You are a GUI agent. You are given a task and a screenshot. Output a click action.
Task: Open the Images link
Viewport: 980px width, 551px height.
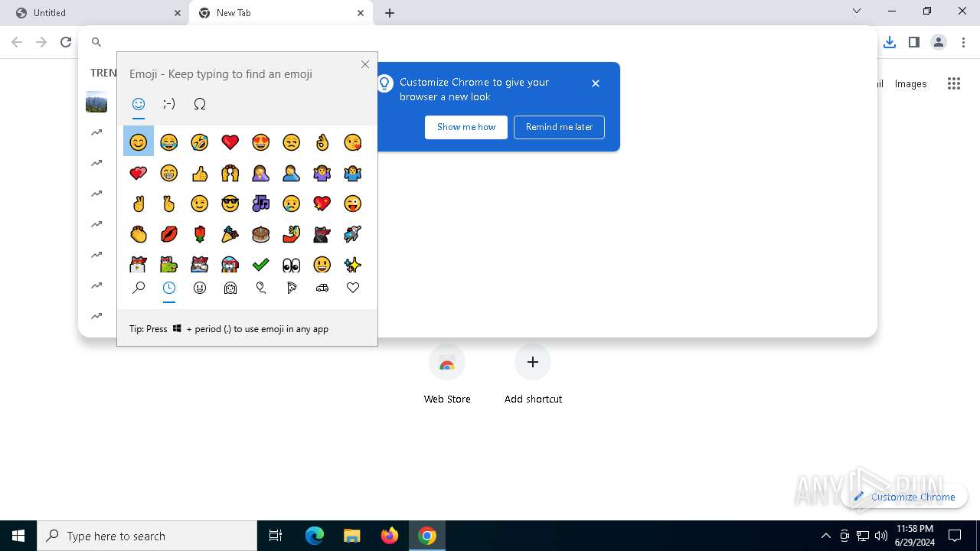(x=910, y=84)
